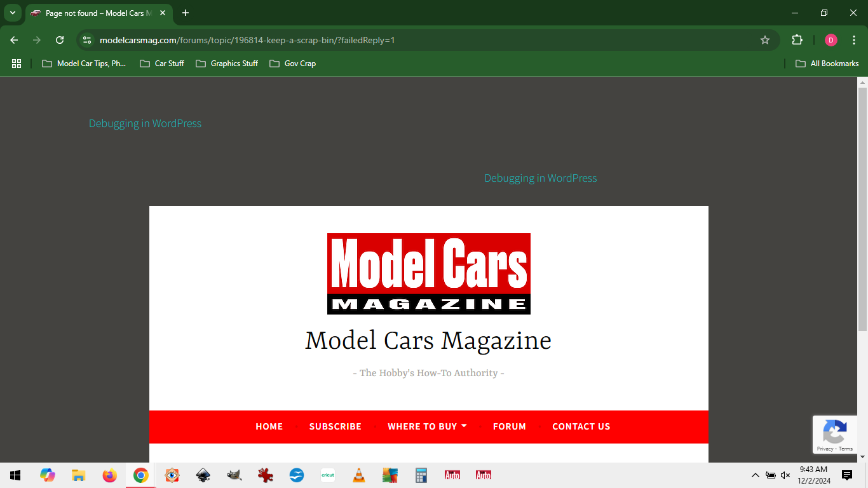Open the eye-icon image viewer in taskbar
Viewport: 868px width, 488px height.
pos(172,475)
